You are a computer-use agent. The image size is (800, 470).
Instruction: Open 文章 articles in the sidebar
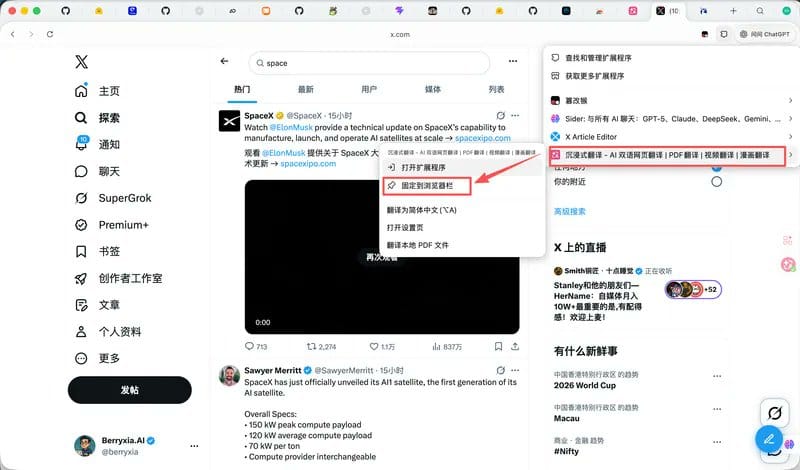coord(97,305)
